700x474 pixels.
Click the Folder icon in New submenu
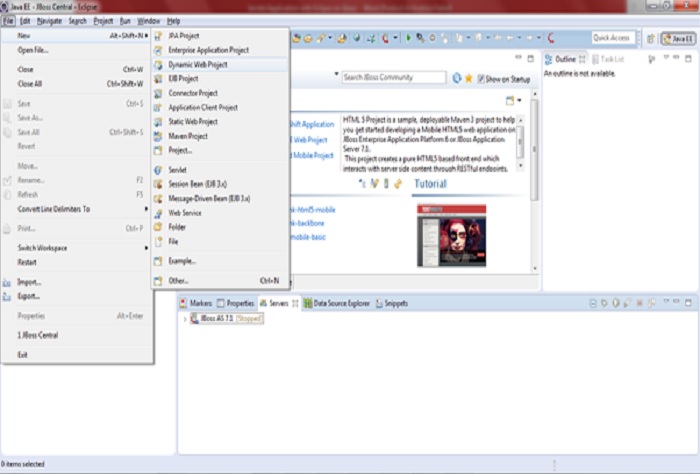tap(158, 227)
